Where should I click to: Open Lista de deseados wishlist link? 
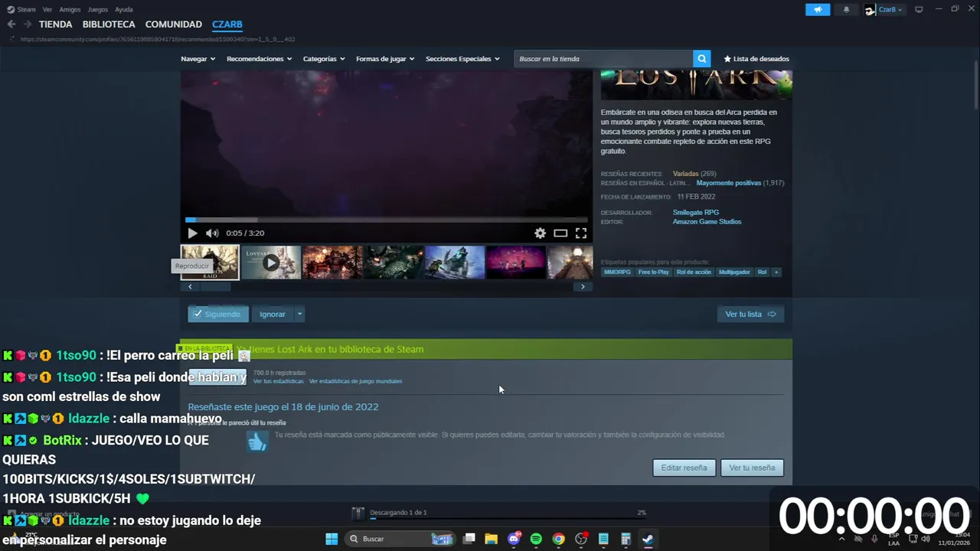click(756, 59)
